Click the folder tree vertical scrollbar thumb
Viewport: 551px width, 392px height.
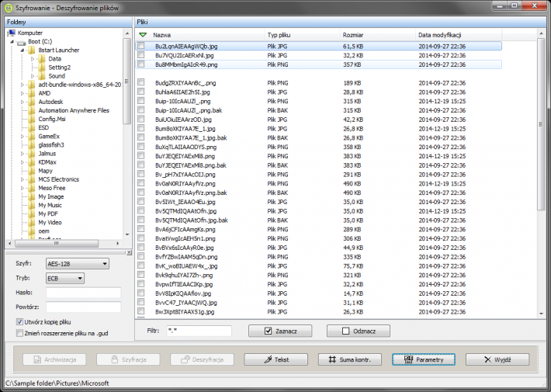click(x=126, y=82)
